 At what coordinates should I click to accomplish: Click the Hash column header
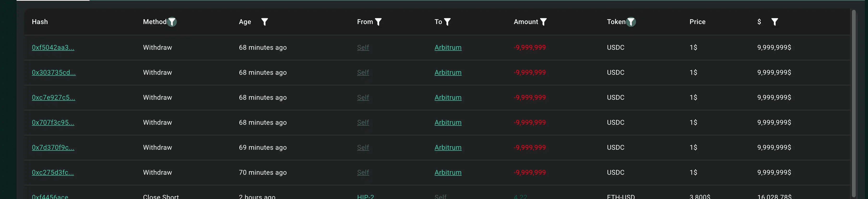click(40, 22)
